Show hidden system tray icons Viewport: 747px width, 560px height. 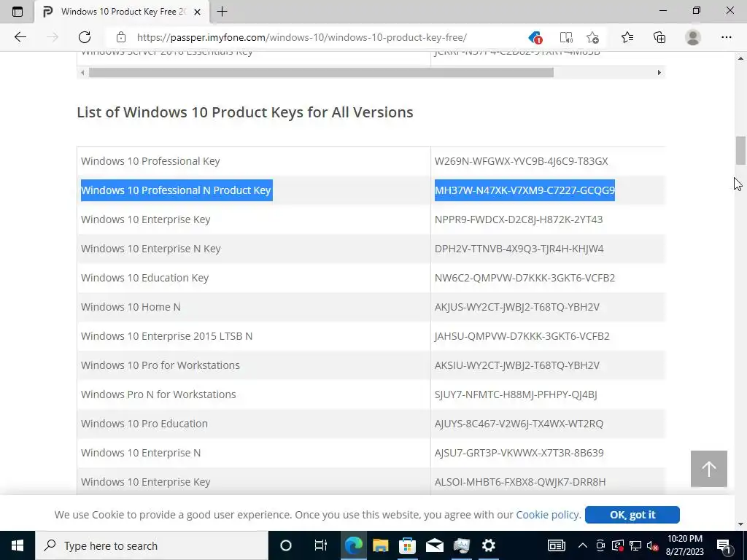pyautogui.click(x=582, y=545)
